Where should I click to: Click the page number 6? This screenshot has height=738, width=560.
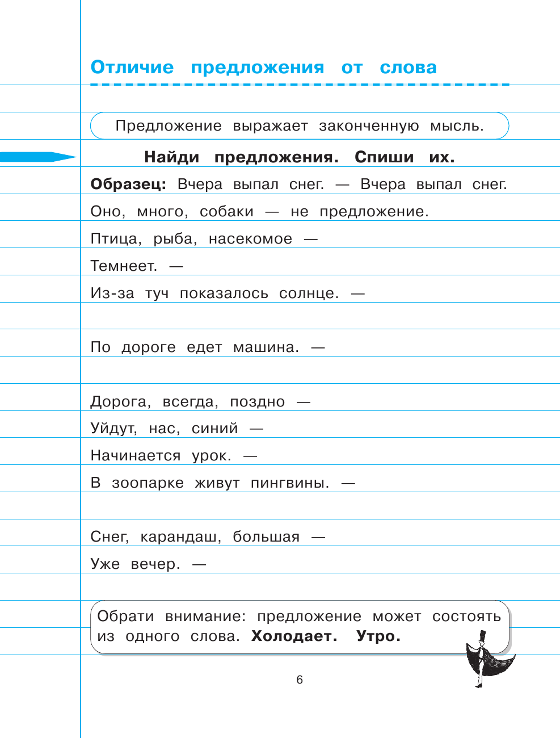[300, 680]
